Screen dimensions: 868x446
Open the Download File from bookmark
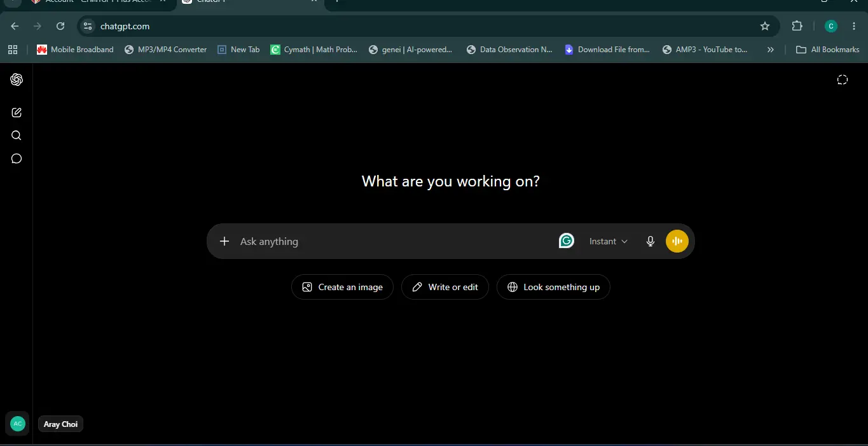pos(607,49)
